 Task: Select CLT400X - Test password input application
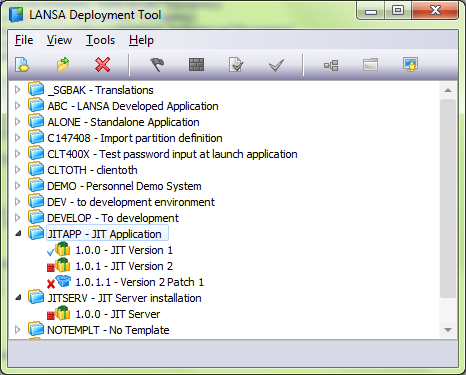(x=172, y=154)
